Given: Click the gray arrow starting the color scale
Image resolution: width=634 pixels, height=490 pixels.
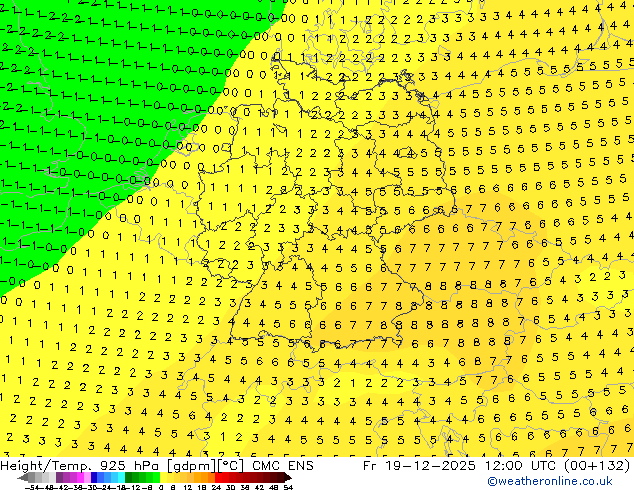Looking at the screenshot, I should [22, 477].
